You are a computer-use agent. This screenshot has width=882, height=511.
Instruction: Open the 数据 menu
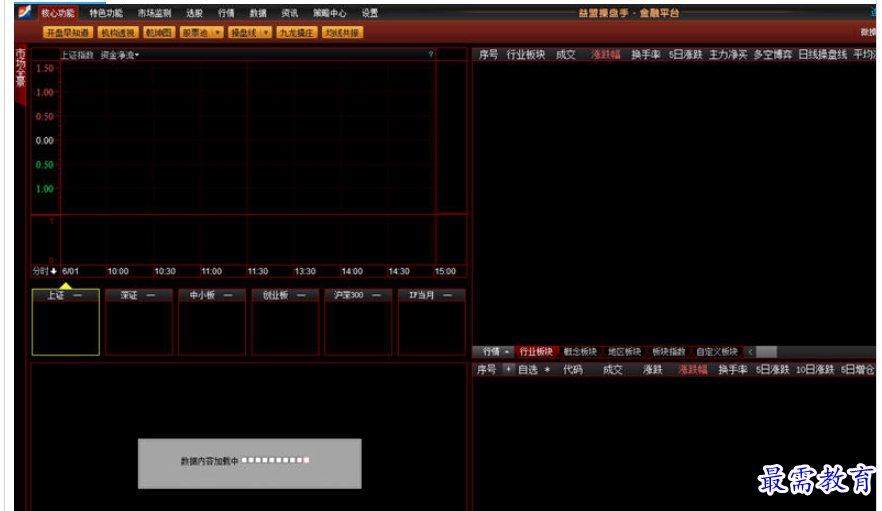coord(258,12)
